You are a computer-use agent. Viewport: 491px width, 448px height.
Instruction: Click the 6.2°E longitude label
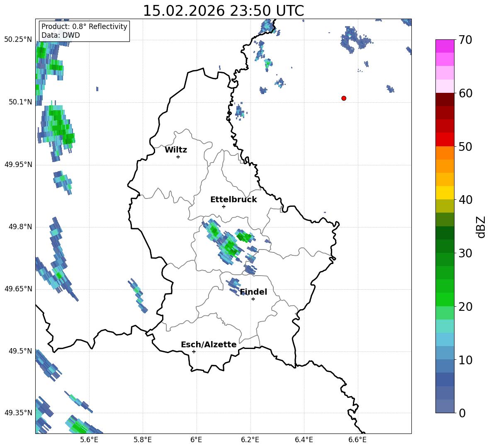[x=250, y=440]
